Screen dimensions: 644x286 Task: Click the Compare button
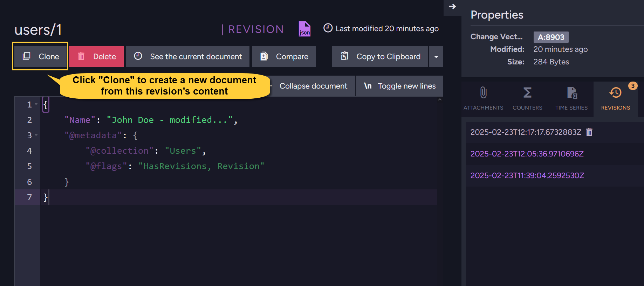(284, 56)
